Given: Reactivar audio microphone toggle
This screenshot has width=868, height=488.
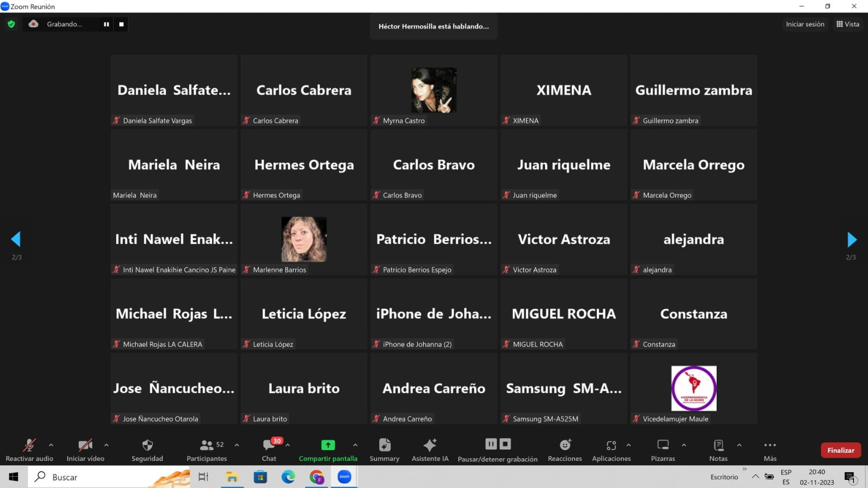Looking at the screenshot, I should [29, 450].
